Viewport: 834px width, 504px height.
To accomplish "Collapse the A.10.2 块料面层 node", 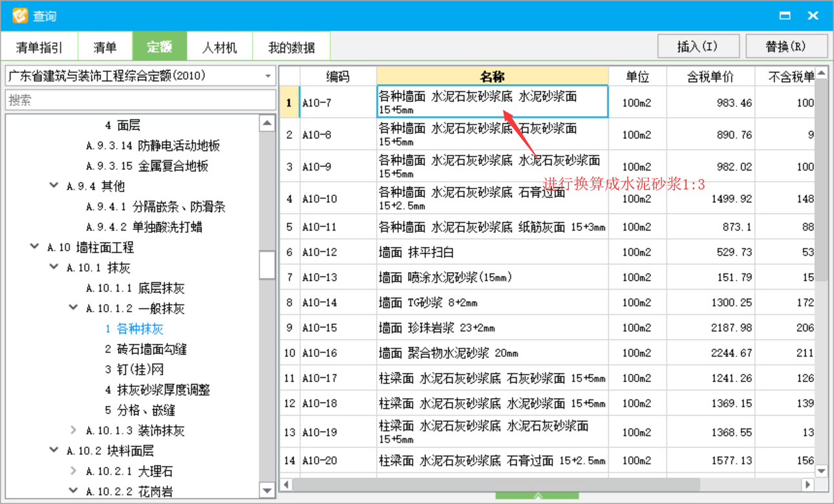I will (54, 450).
